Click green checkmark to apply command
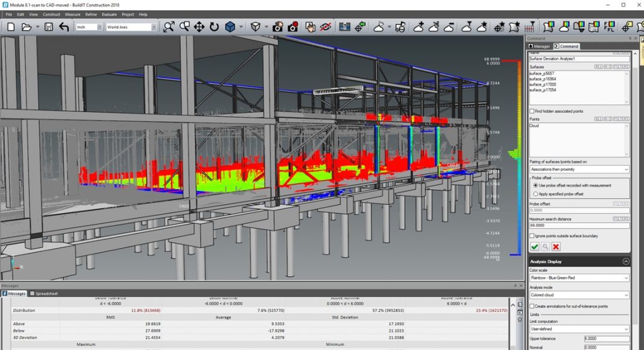This screenshot has width=644, height=350. click(534, 247)
